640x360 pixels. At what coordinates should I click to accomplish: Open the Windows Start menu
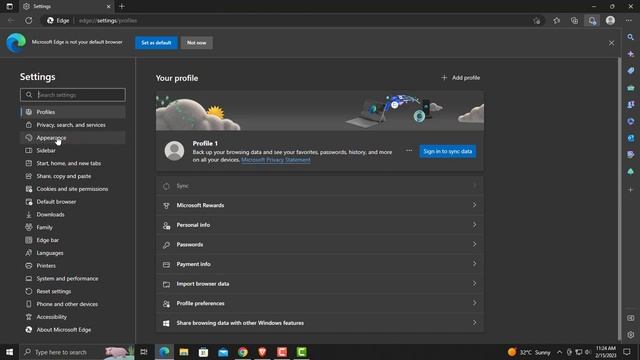pyautogui.click(x=9, y=352)
